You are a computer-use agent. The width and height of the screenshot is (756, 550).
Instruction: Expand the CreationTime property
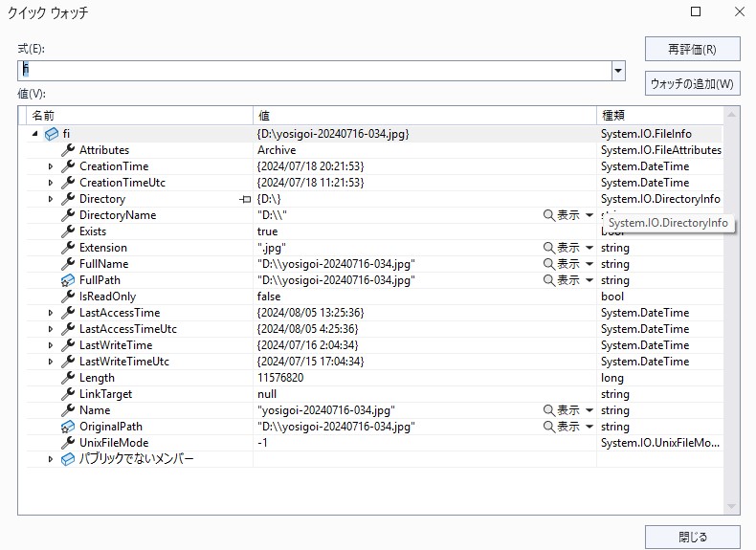52,166
